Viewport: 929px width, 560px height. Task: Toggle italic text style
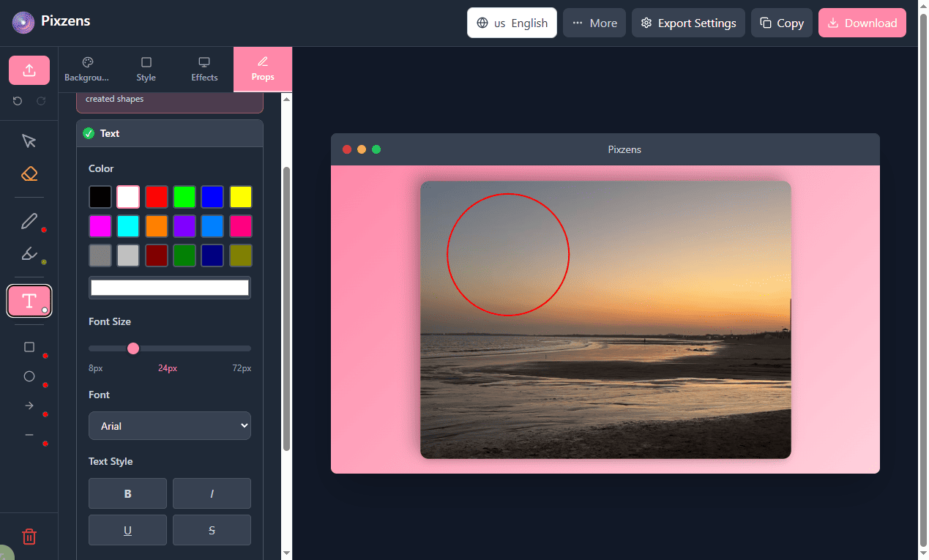tap(212, 493)
